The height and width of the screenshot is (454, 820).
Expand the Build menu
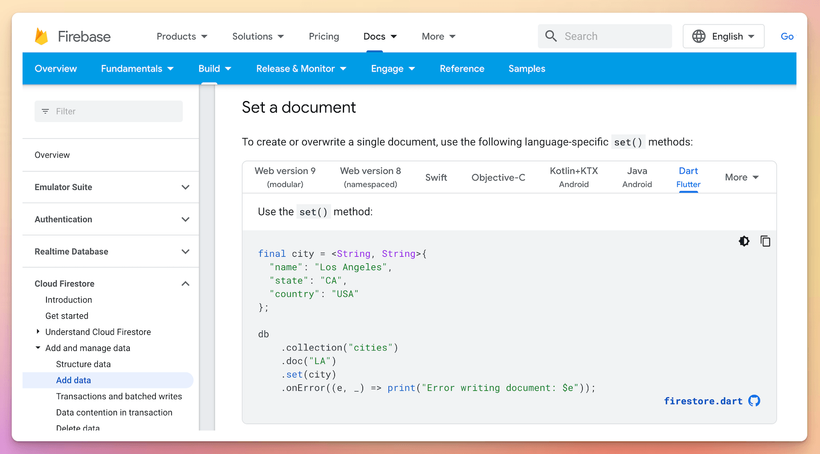click(214, 69)
